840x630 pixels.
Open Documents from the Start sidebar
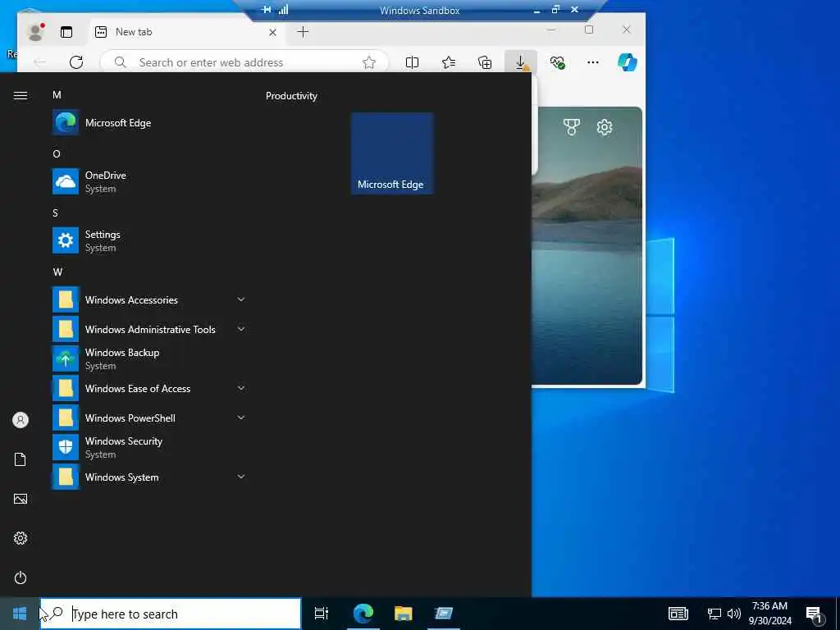21,459
